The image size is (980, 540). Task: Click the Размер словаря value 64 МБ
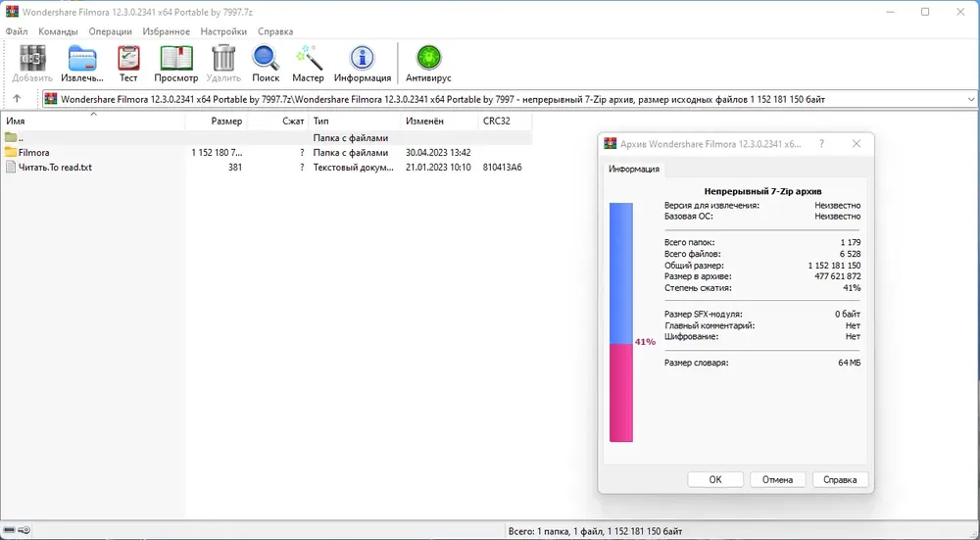pyautogui.click(x=850, y=363)
